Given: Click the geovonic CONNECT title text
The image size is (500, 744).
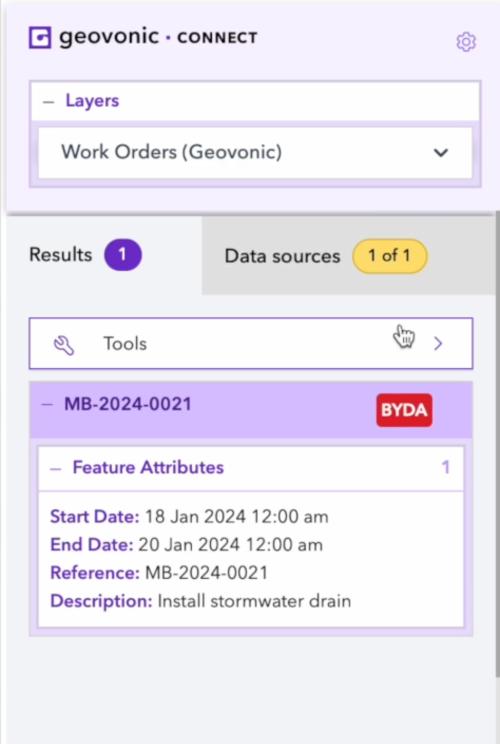Looking at the screenshot, I should click(x=158, y=37).
